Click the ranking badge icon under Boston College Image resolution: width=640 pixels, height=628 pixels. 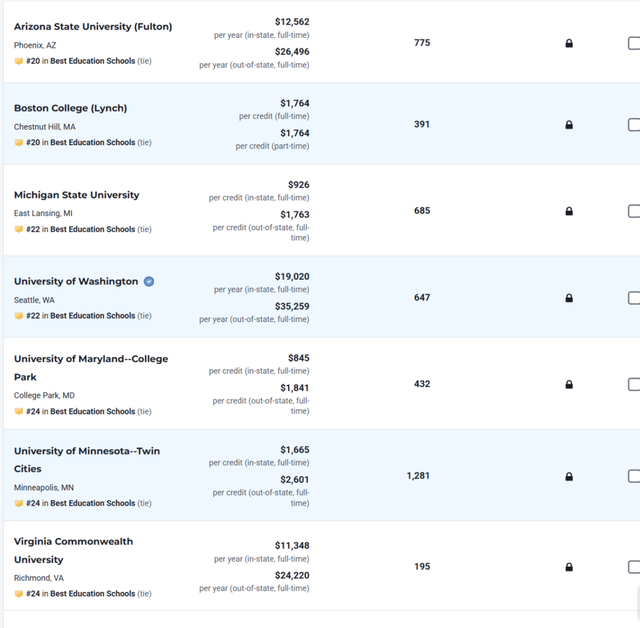[19, 142]
